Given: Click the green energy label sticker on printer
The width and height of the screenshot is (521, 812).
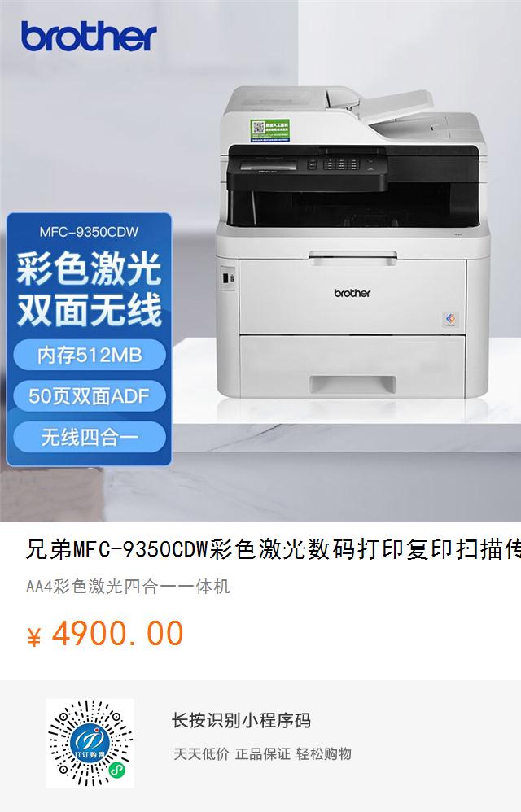Looking at the screenshot, I should click(x=269, y=130).
